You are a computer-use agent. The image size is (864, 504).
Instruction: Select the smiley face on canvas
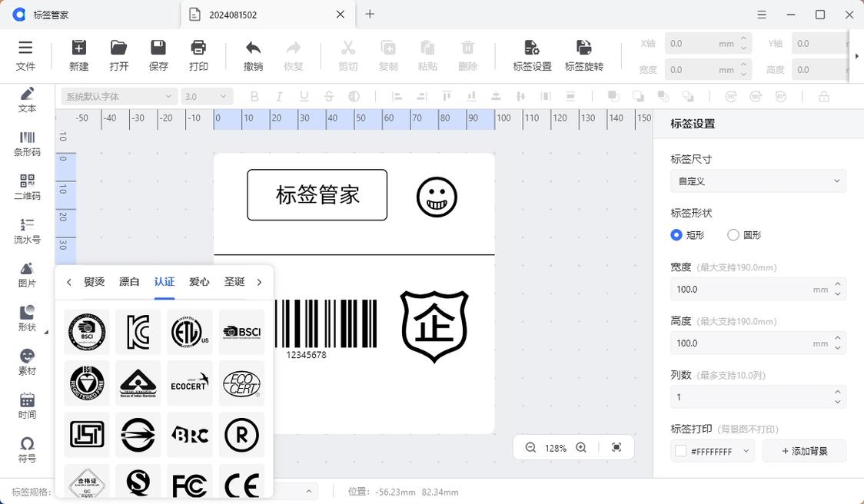tap(437, 197)
